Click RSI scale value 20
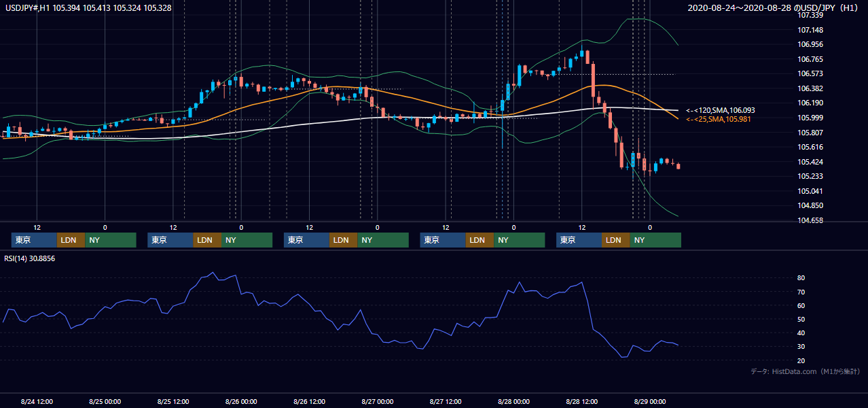Image resolution: width=868 pixels, height=408 pixels. (801, 360)
